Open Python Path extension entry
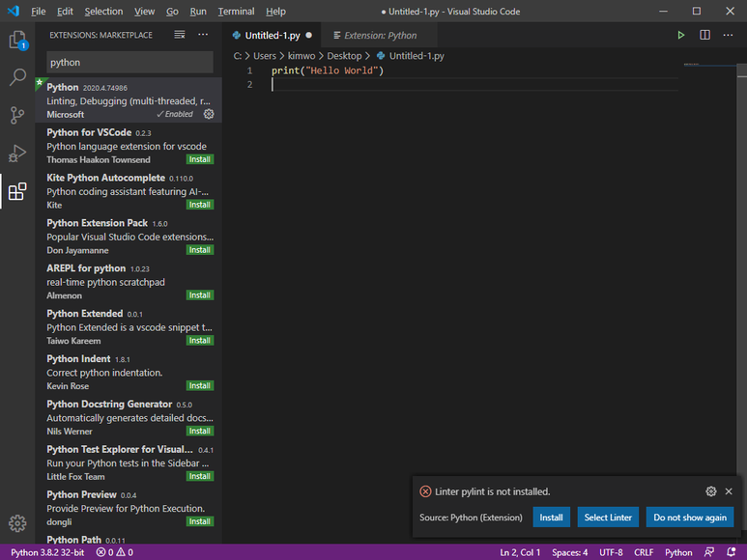 129,539
